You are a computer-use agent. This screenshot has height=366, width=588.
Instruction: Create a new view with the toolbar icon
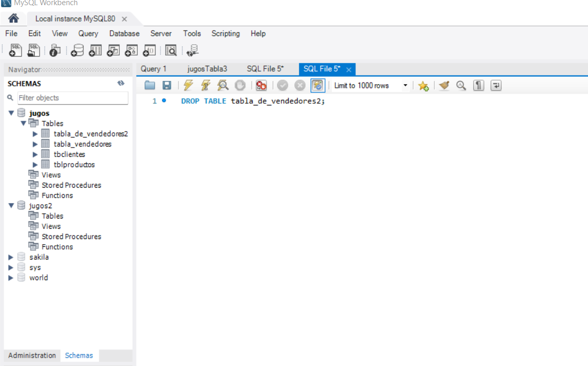coord(113,50)
